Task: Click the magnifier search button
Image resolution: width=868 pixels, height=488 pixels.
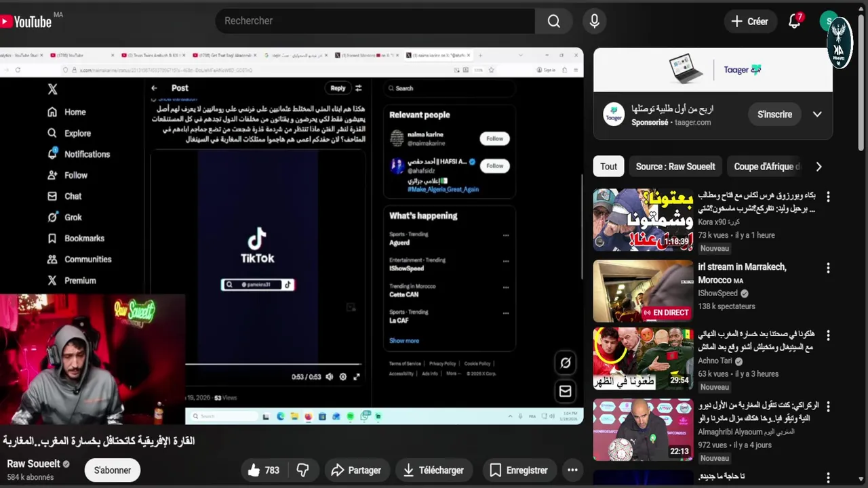Action: 554,21
